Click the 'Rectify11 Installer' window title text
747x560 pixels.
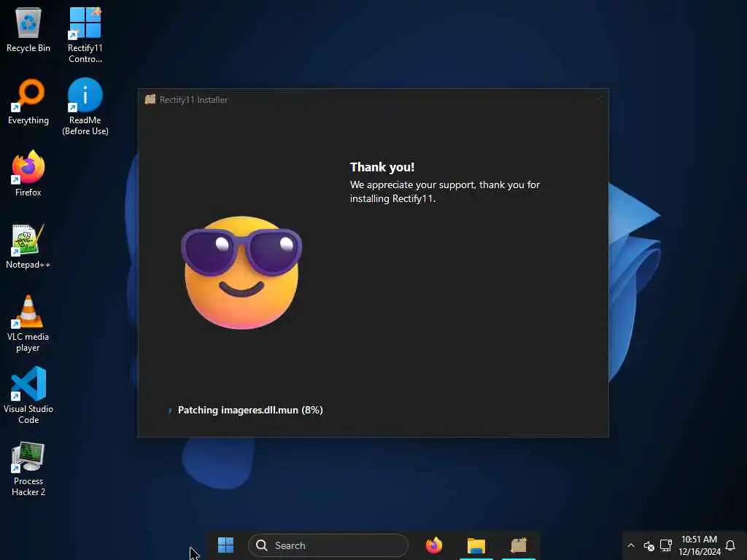(193, 99)
